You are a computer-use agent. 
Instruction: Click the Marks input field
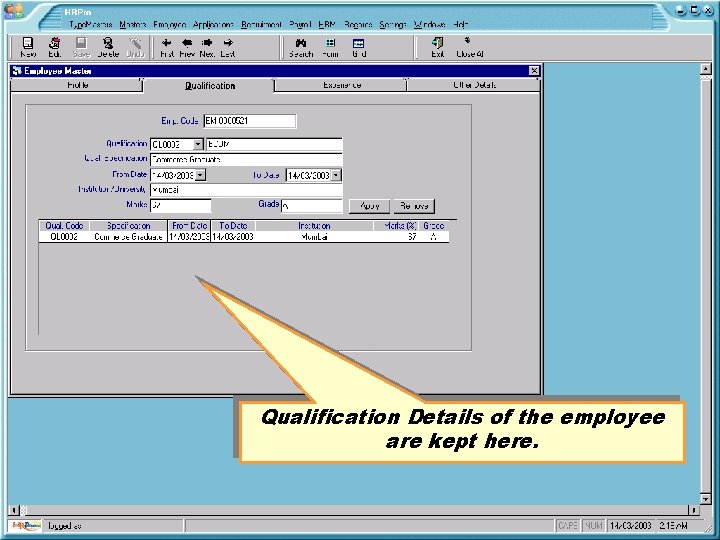(x=181, y=205)
